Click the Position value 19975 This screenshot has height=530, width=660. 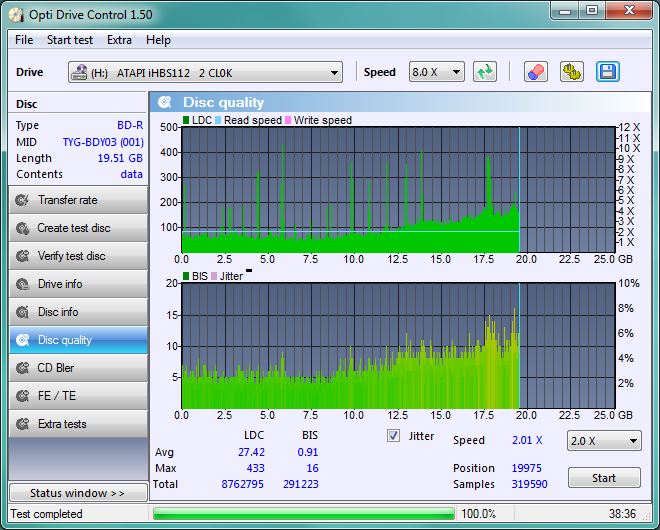point(526,468)
